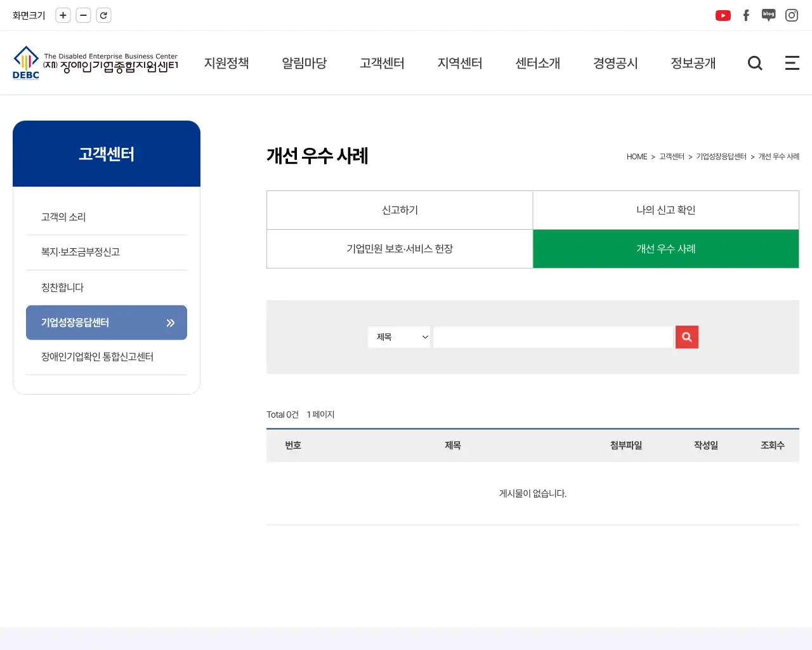Focus the search keyword input field

click(x=553, y=337)
